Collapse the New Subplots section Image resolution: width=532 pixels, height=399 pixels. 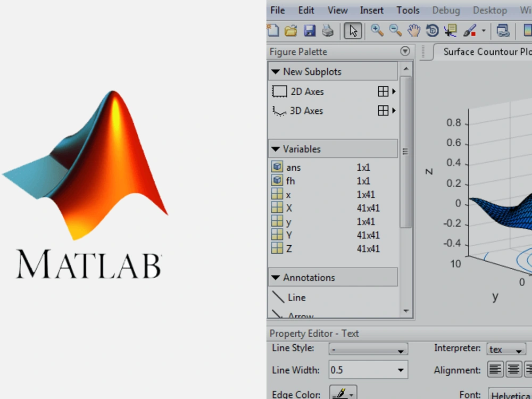[x=276, y=72]
